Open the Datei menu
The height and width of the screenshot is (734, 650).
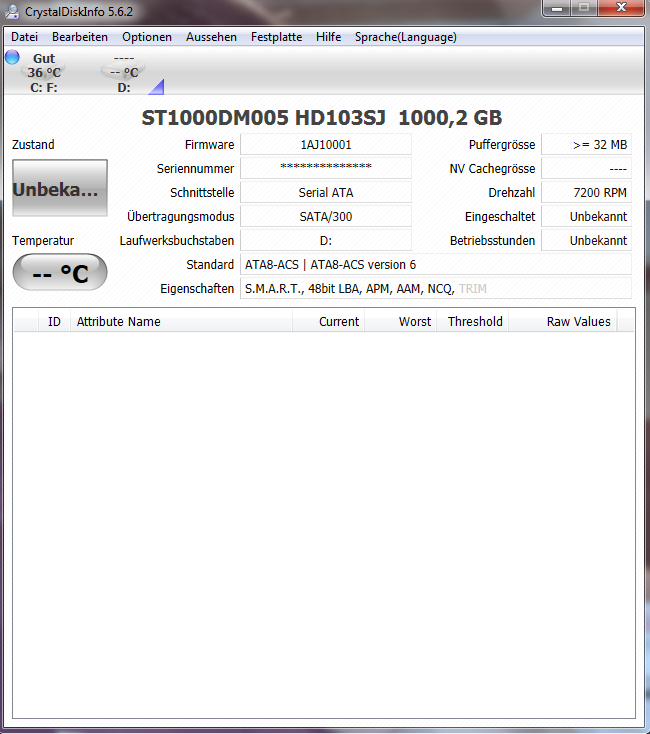tap(24, 37)
